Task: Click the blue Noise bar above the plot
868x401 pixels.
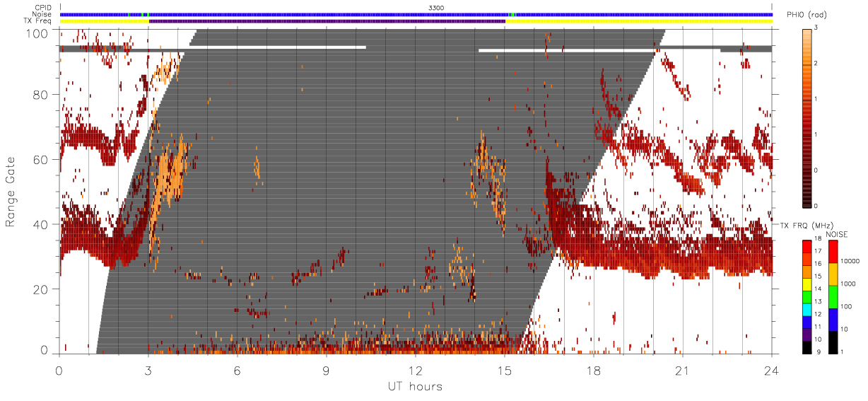Action: pyautogui.click(x=416, y=14)
